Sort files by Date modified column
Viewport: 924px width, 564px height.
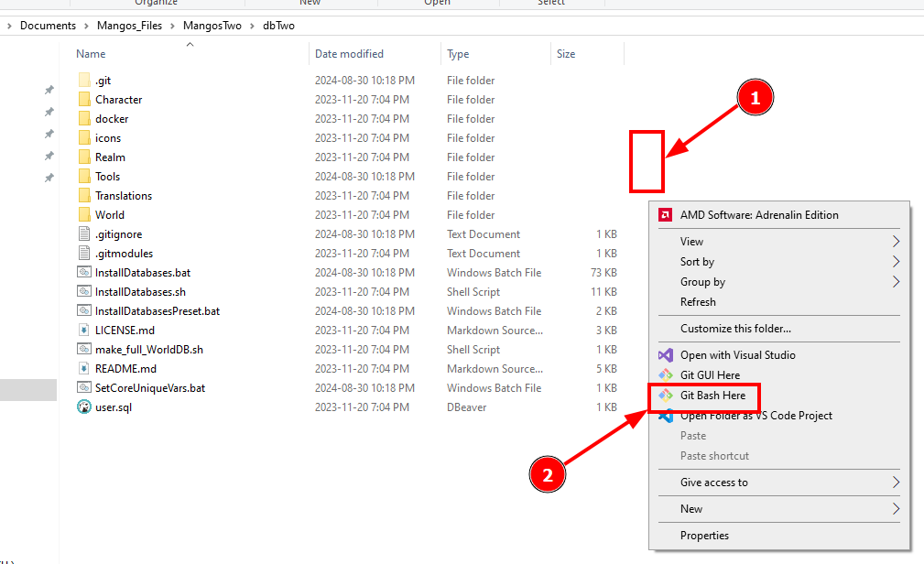tap(349, 54)
